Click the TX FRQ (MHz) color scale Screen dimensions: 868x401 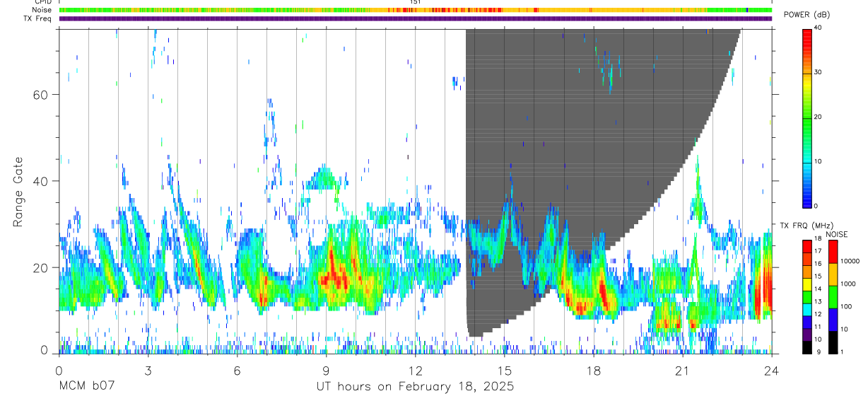pyautogui.click(x=807, y=296)
